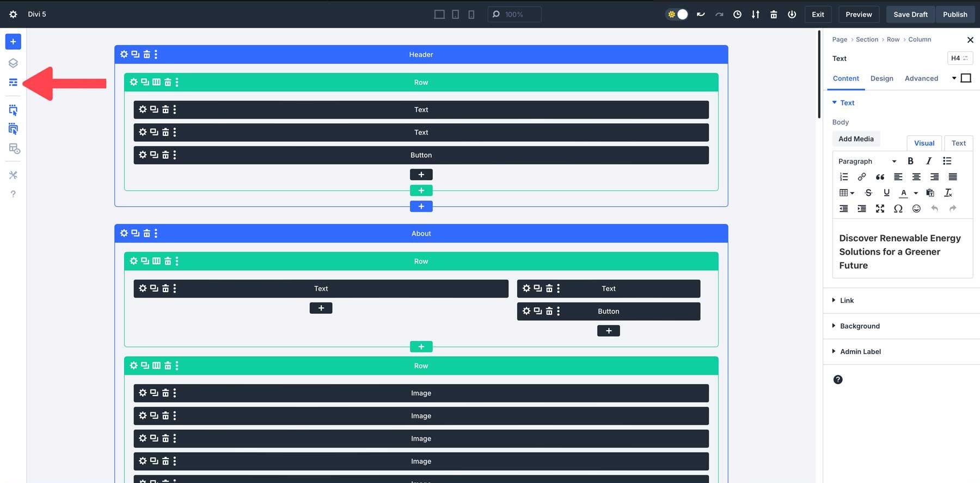This screenshot has width=980, height=483.
Task: Open help icon at bottom of settings panel
Action: [838, 380]
